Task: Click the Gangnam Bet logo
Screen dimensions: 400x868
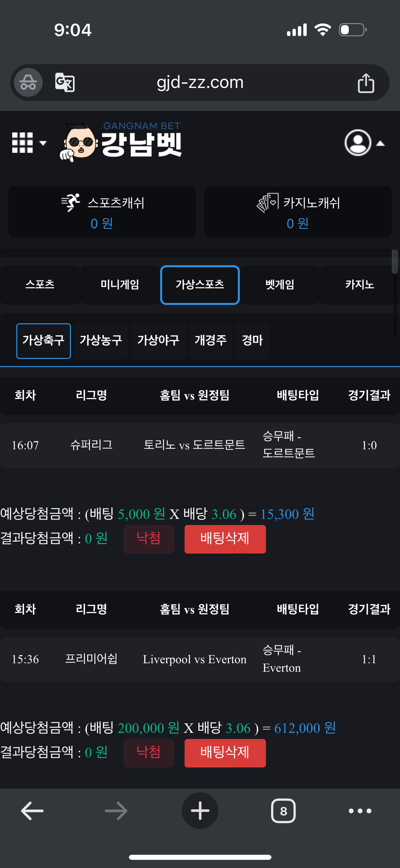Action: (121, 142)
